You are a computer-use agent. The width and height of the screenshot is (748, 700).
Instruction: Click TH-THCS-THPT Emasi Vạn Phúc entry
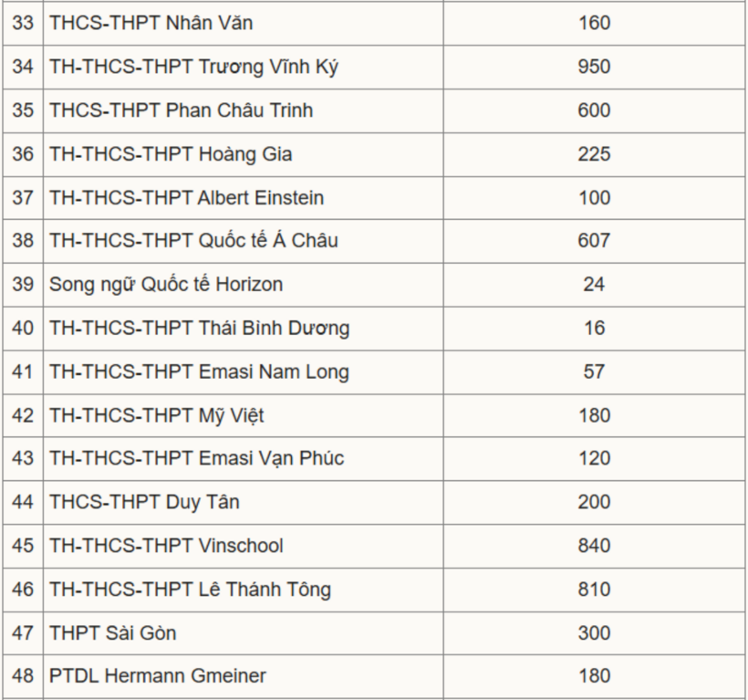[196, 458]
